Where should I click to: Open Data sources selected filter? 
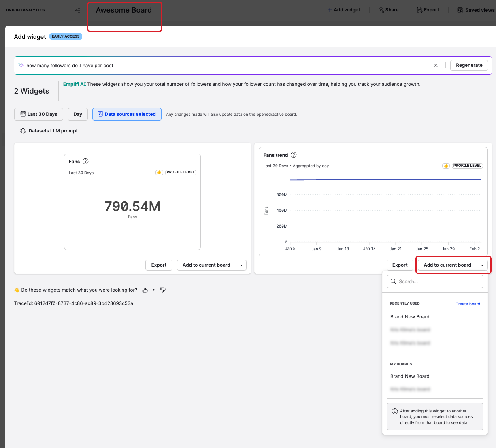(x=127, y=114)
